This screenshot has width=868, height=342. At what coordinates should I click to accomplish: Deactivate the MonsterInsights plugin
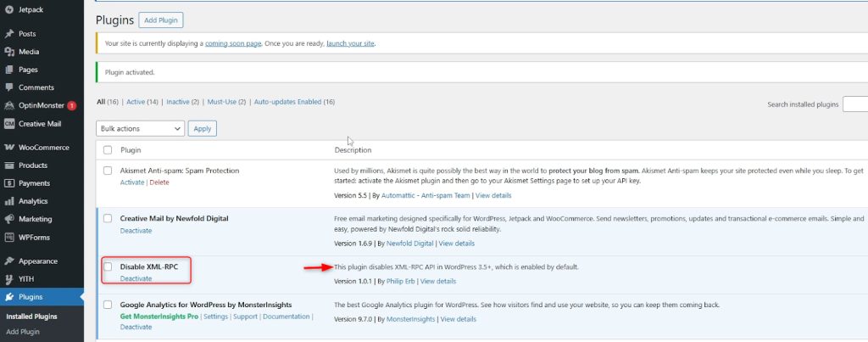tap(136, 327)
